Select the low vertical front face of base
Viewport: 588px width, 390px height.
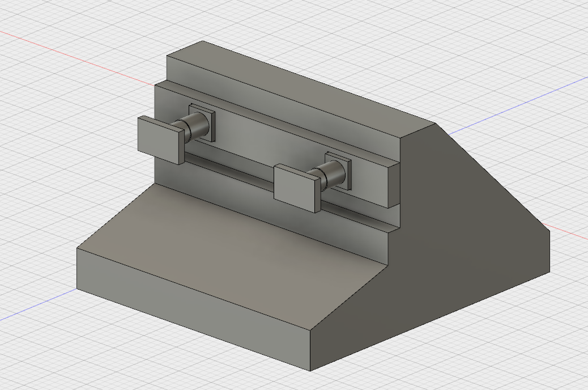193,308
